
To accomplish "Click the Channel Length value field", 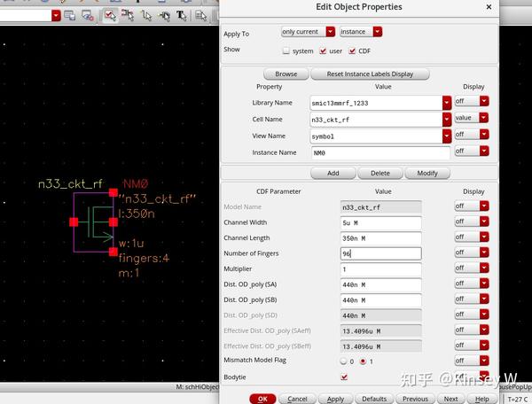I will click(x=381, y=238).
